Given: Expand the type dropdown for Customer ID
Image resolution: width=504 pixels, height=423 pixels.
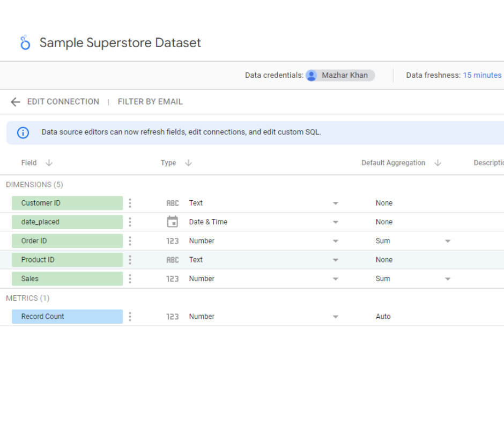Looking at the screenshot, I should point(336,203).
